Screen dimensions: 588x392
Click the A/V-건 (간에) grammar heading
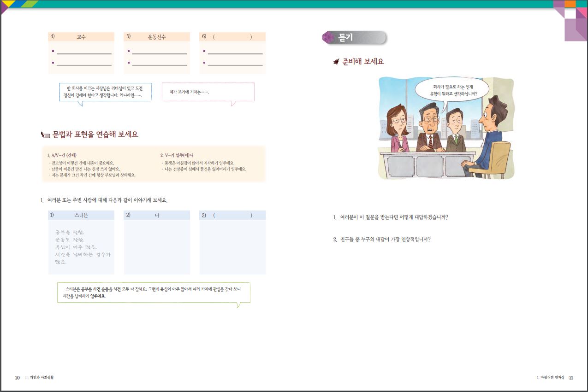click(62, 155)
